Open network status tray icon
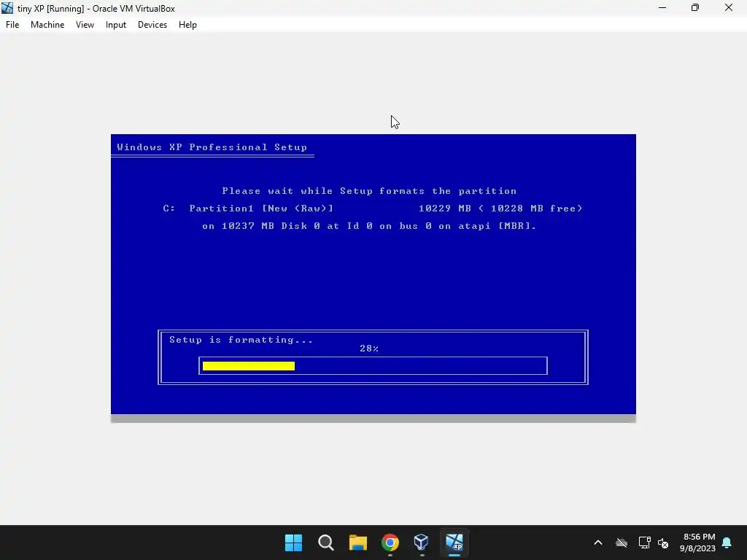The height and width of the screenshot is (560, 747). pos(644,542)
